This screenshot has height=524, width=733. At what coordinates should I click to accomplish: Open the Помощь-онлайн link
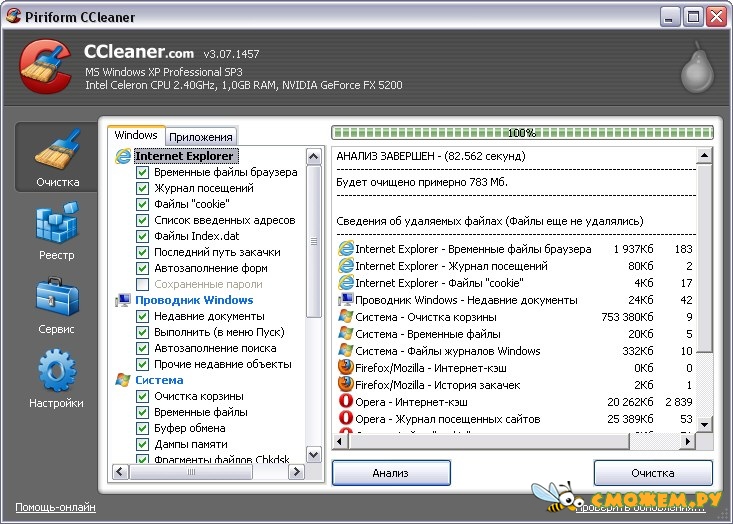(x=55, y=507)
